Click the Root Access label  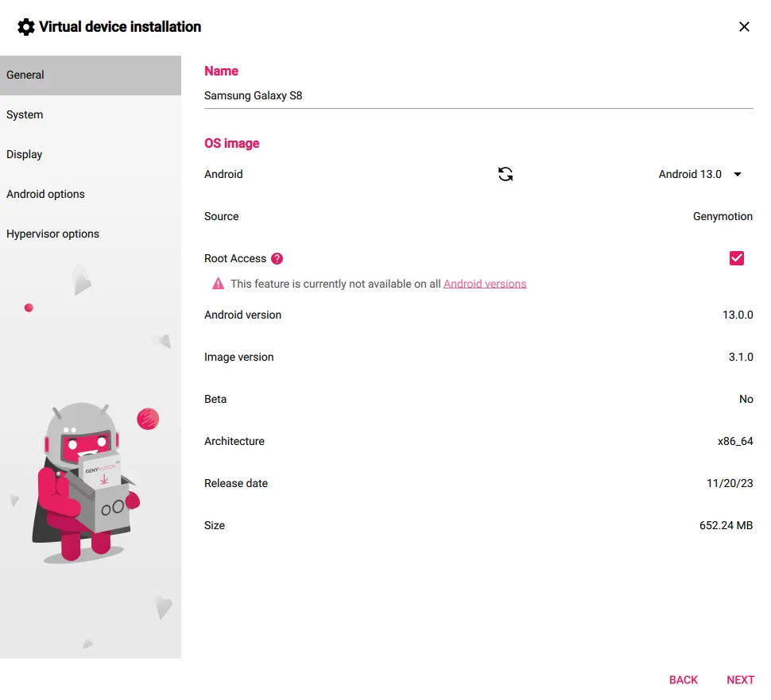235,258
